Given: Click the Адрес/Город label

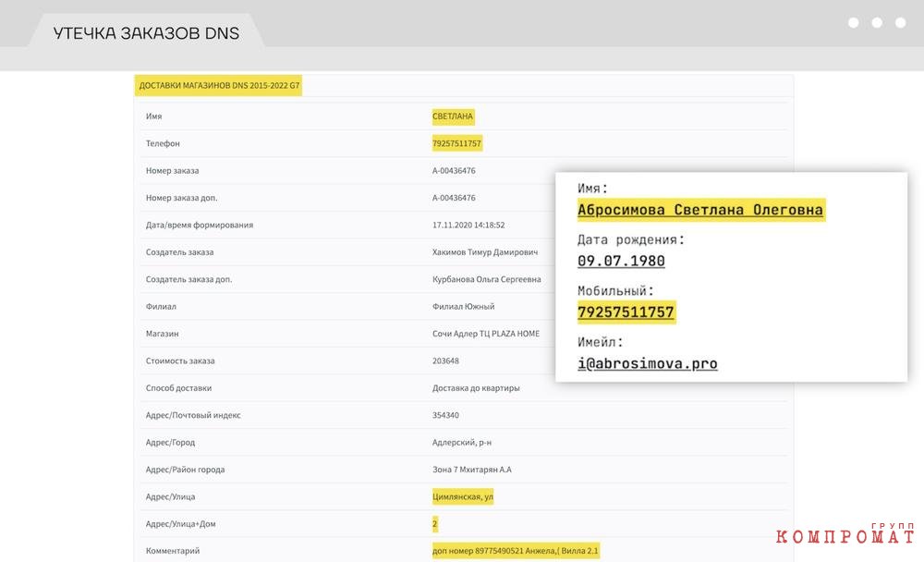Looking at the screenshot, I should point(170,442).
